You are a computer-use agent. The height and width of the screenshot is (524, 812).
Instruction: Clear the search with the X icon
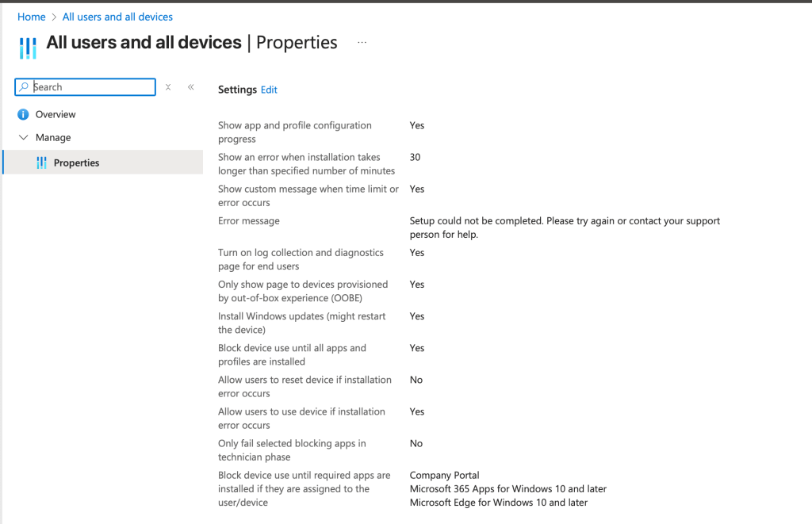168,87
